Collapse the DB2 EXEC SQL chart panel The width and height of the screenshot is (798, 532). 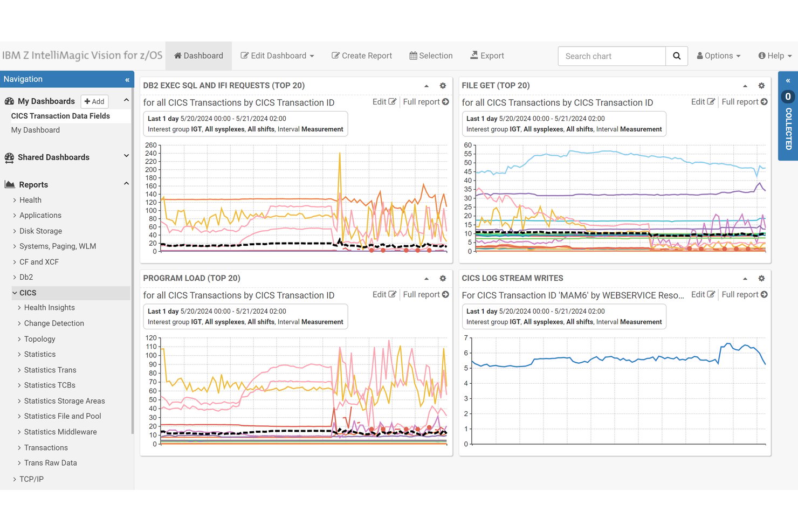pos(426,86)
